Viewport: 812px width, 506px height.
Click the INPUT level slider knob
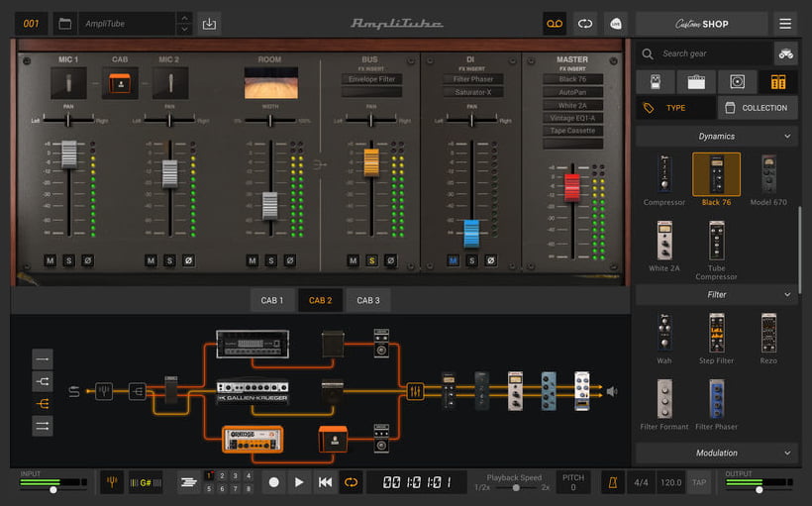tap(52, 489)
